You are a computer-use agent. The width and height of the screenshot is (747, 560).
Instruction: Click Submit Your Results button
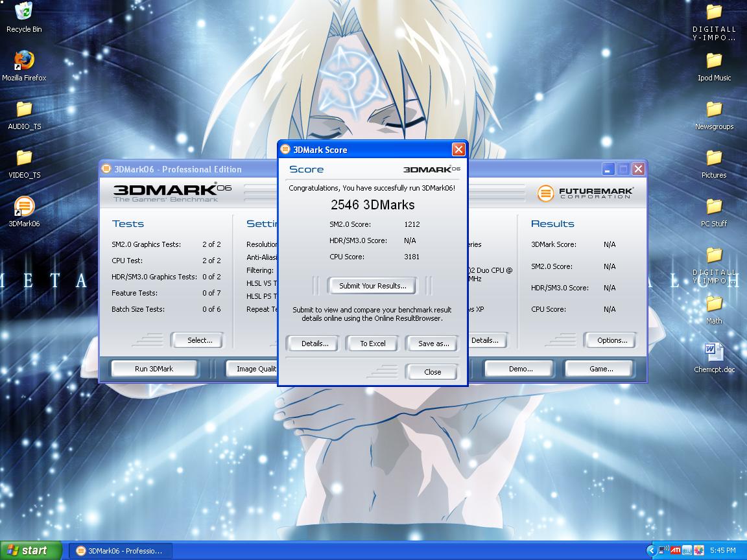click(x=372, y=286)
